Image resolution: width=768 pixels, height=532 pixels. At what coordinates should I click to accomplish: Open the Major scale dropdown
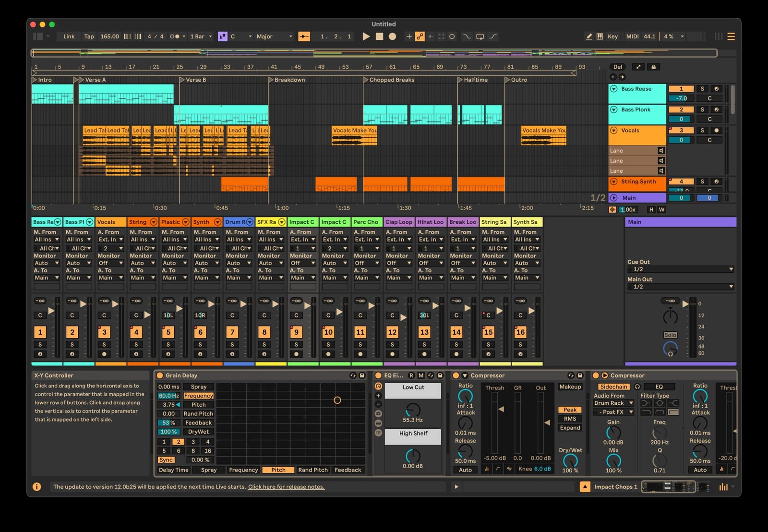click(x=274, y=36)
